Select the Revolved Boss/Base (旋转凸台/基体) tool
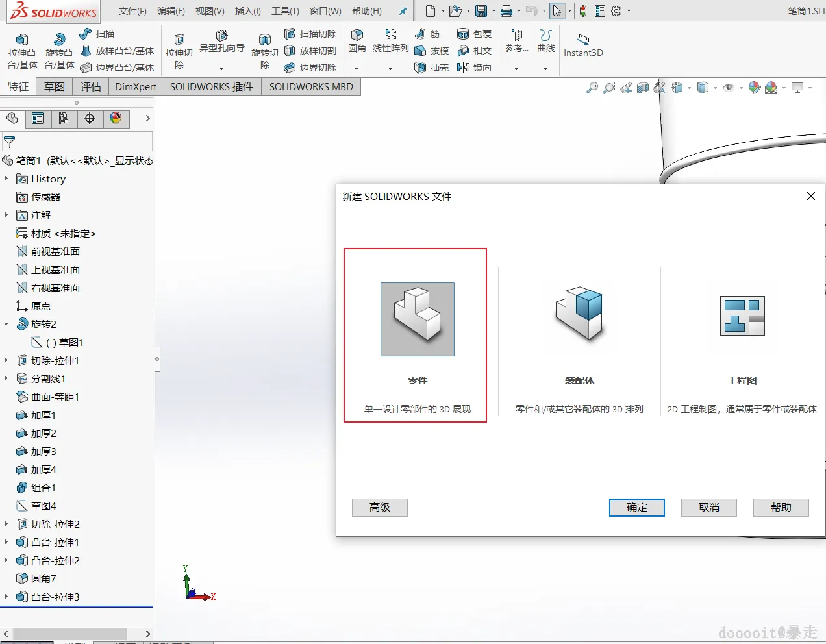 59,51
